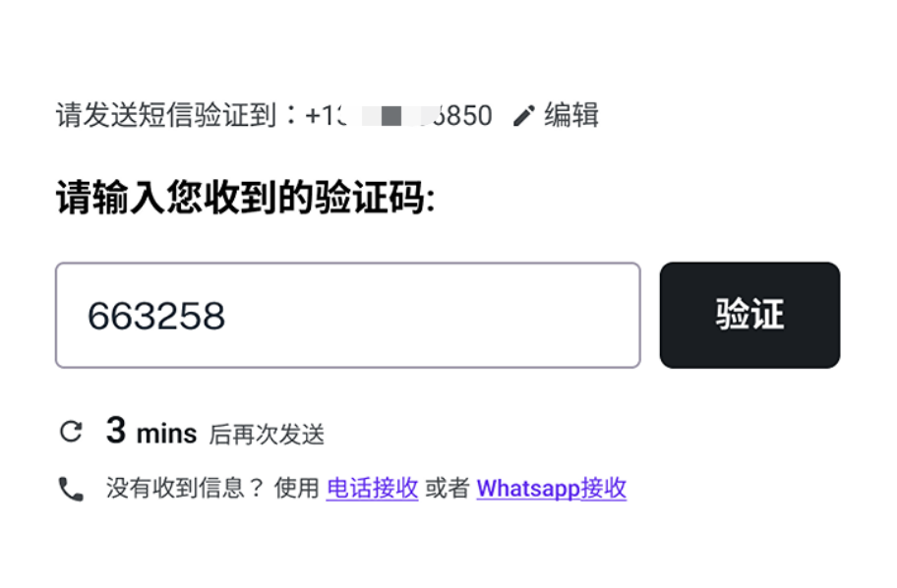897x588 pixels.
Task: Select the 编辑 edit label
Action: [570, 114]
